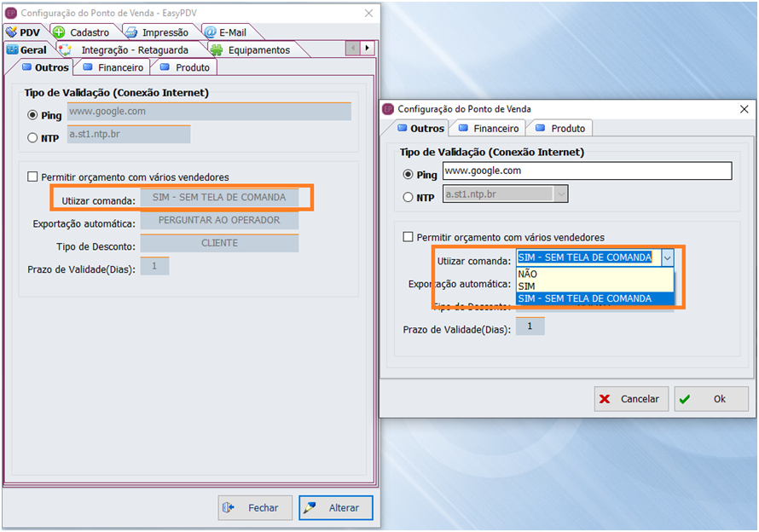Enable Permitir orçamento com vários vendedores in right dialog
This screenshot has height=532, width=759.
(408, 237)
